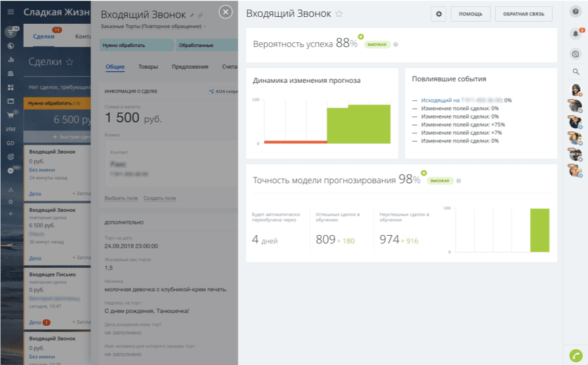Click the ПОМОЩЬ button
The width and height of the screenshot is (588, 365).
[x=470, y=13]
